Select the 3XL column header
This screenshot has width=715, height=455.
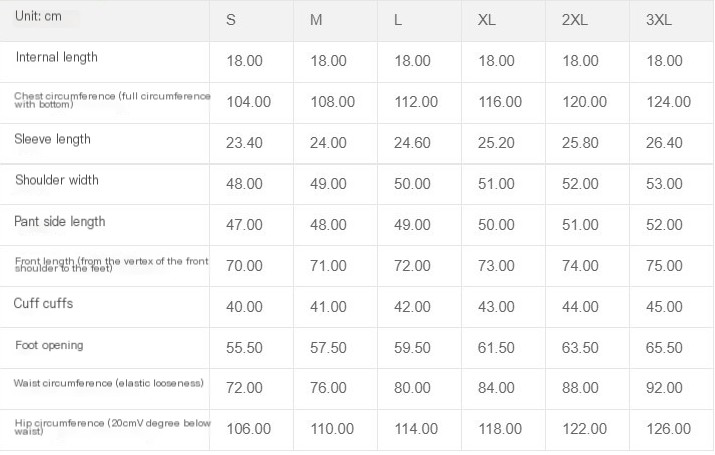[x=658, y=20]
